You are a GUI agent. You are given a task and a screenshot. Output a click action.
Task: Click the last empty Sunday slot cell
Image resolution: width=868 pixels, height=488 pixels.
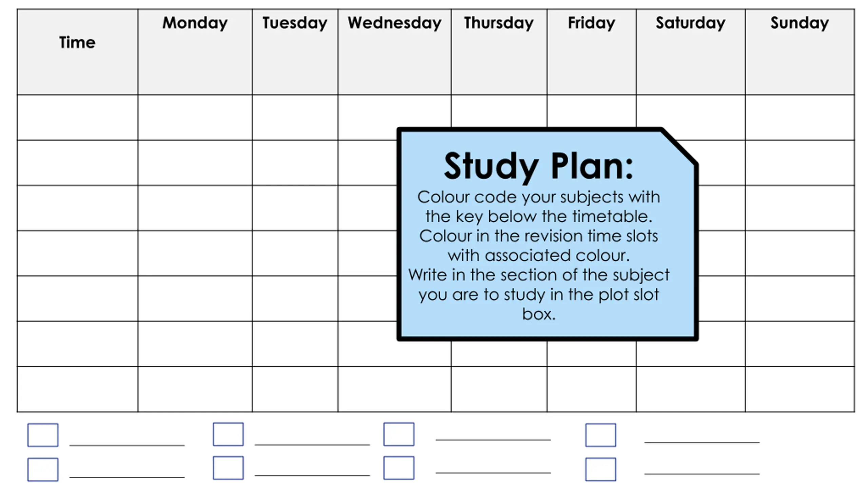click(800, 389)
